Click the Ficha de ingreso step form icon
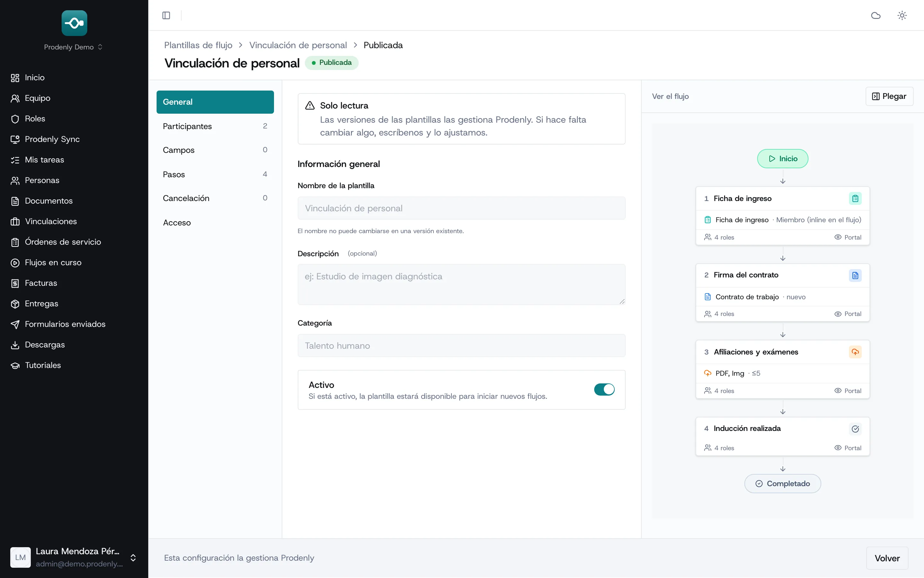Image resolution: width=924 pixels, height=578 pixels. click(855, 198)
